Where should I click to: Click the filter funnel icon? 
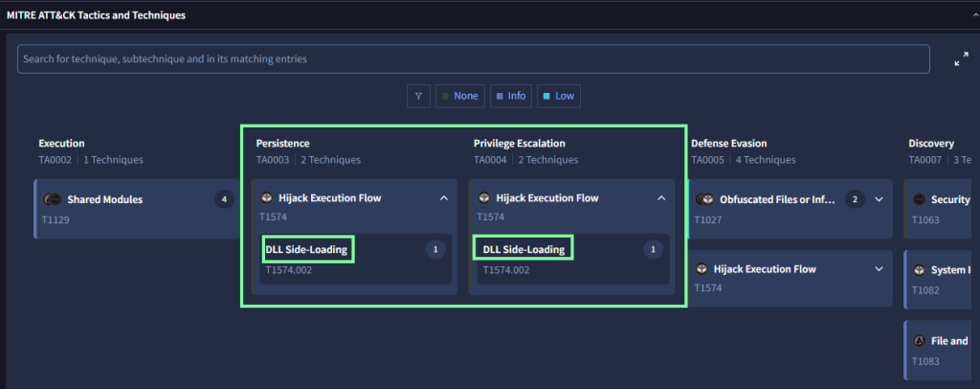pyautogui.click(x=418, y=96)
